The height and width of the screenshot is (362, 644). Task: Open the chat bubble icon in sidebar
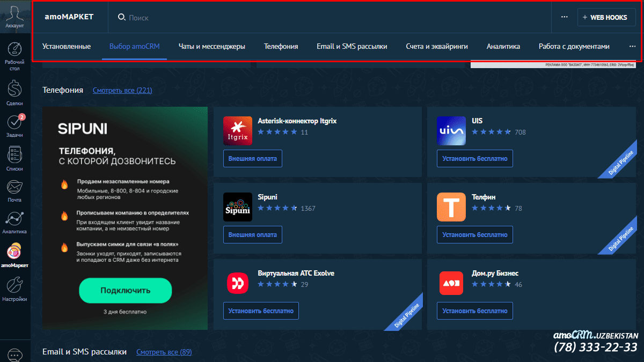[x=15, y=356]
